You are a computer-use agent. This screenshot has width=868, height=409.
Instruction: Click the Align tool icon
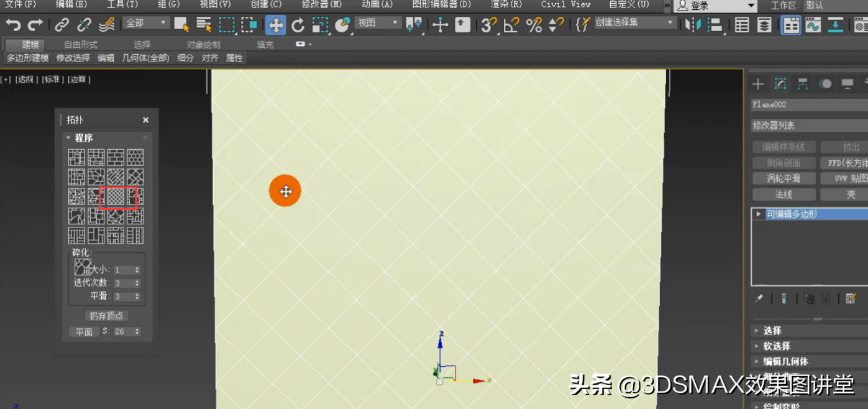pyautogui.click(x=715, y=25)
